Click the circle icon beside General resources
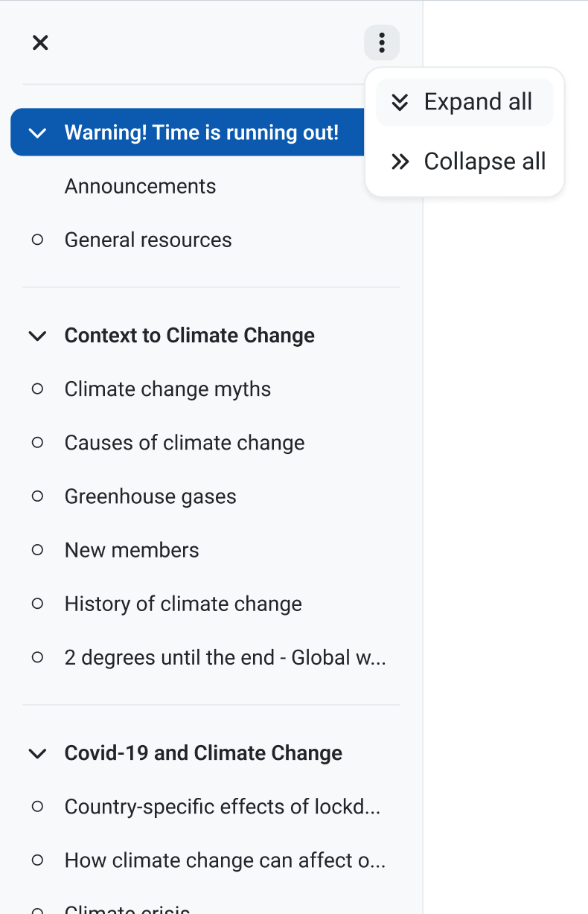The image size is (588, 914). pos(37,240)
